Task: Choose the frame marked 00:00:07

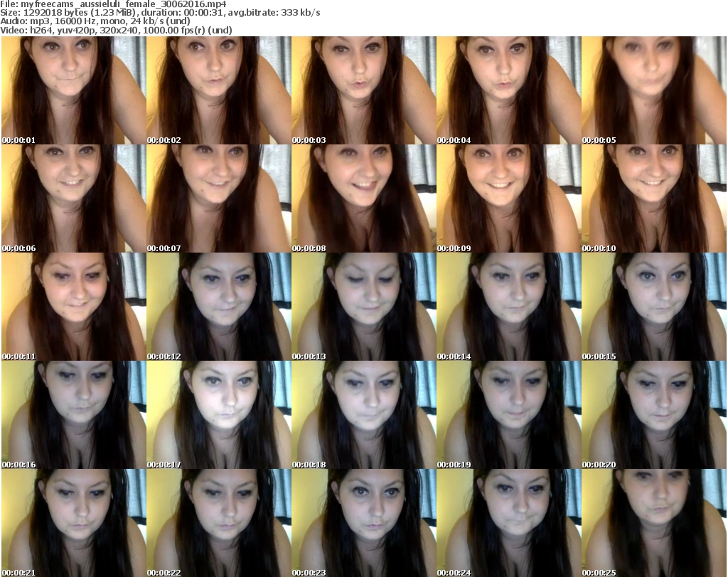Action: coord(218,198)
